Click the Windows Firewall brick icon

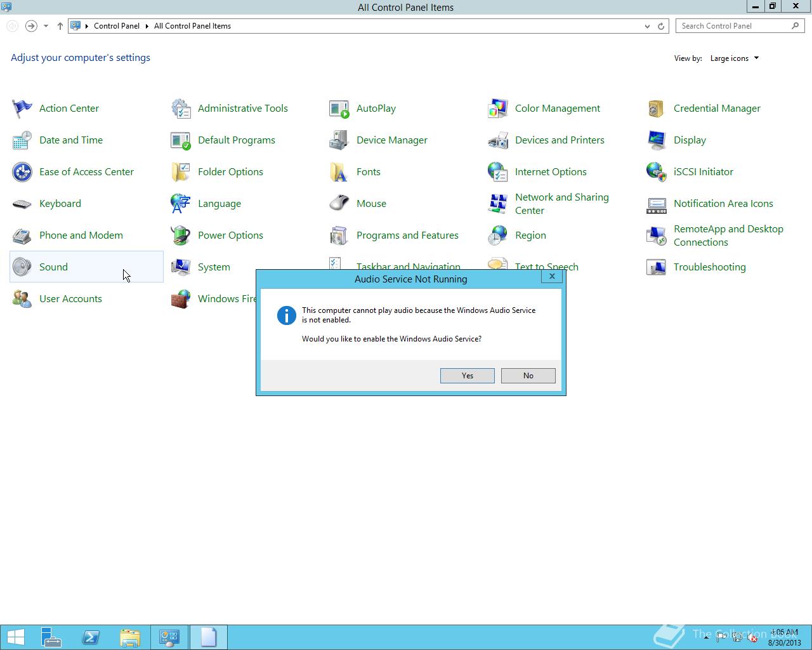pyautogui.click(x=181, y=299)
